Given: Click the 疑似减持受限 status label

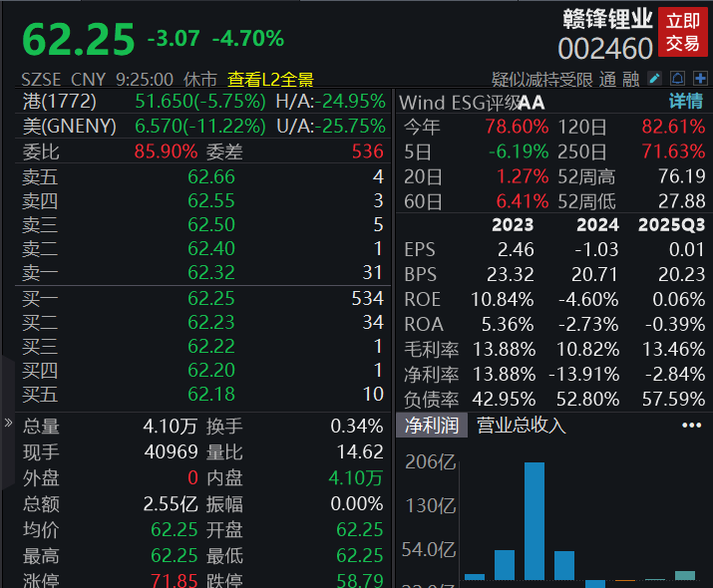Looking at the screenshot, I should click(541, 79).
